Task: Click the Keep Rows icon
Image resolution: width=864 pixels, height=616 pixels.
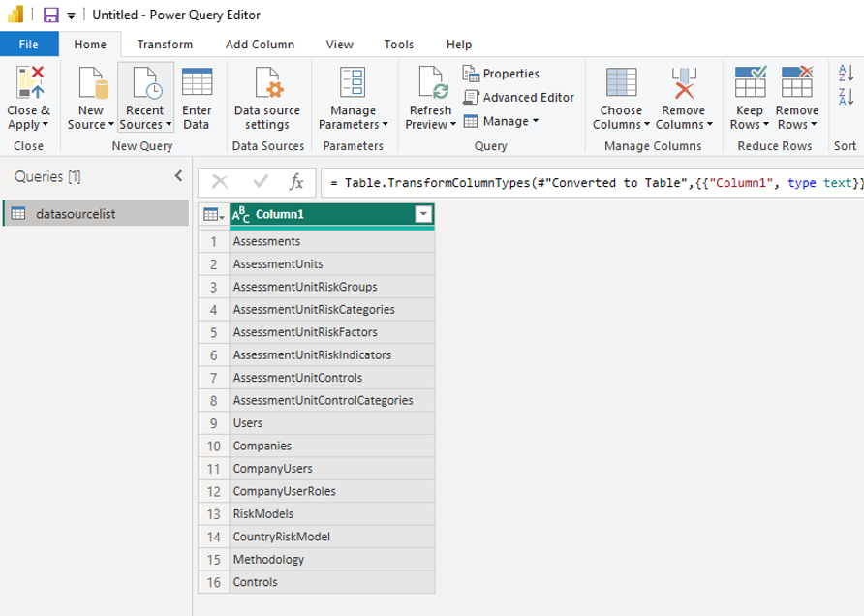Action: tap(750, 81)
